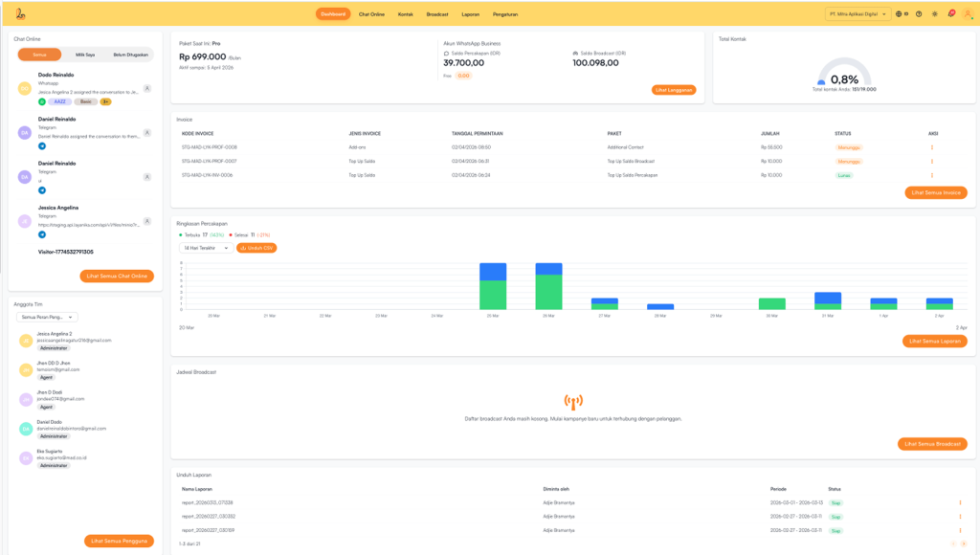The width and height of the screenshot is (980, 555).
Task: Click the tallest blue chart bar segment
Action: 493,272
